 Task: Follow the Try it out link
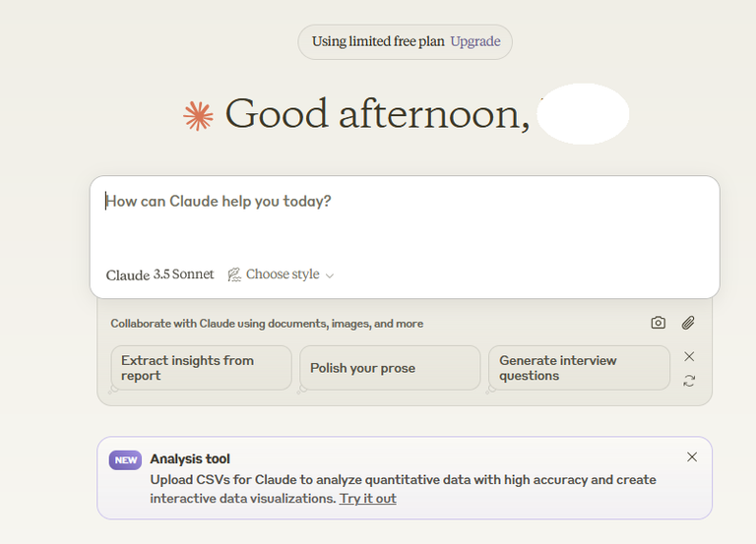[x=368, y=498]
